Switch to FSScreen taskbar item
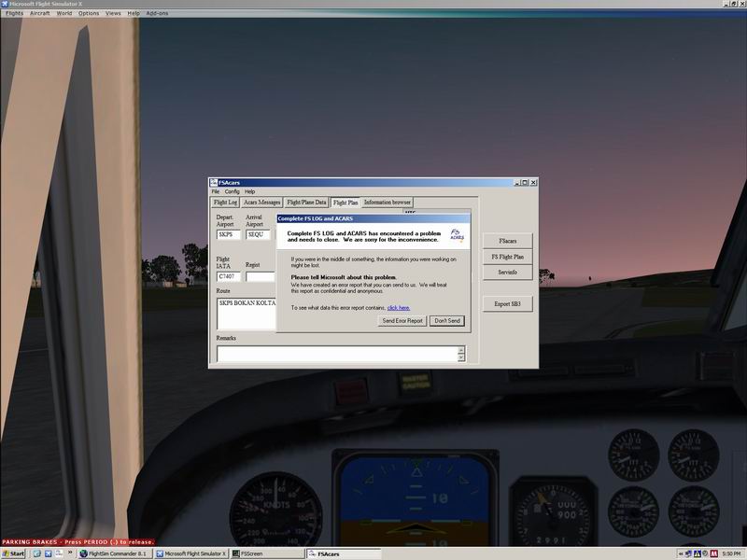Image resolution: width=747 pixels, height=560 pixels. tap(267, 553)
